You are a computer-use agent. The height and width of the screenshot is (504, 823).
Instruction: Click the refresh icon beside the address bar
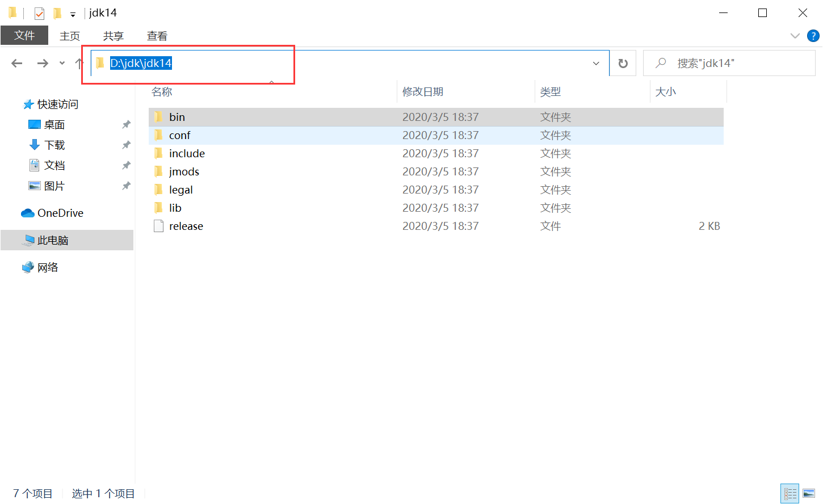pos(623,63)
